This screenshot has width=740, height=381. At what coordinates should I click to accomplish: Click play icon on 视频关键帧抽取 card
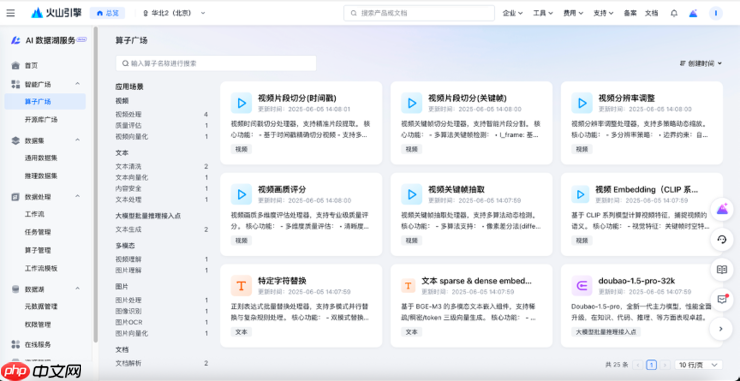(x=411, y=194)
